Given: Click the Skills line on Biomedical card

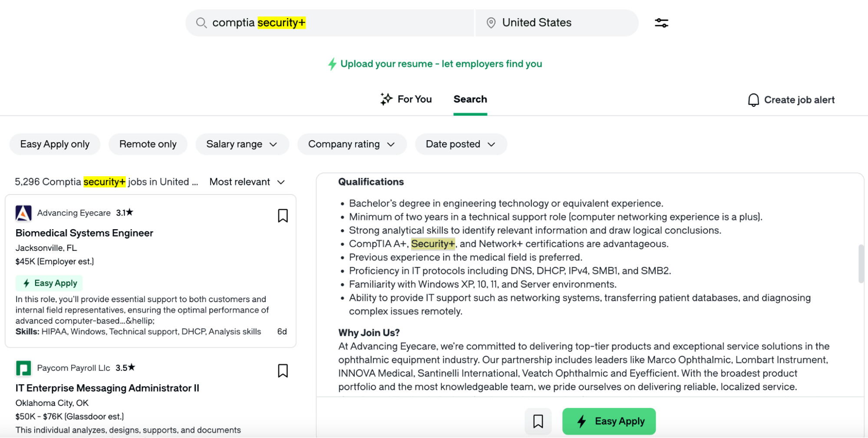Looking at the screenshot, I should pyautogui.click(x=138, y=332).
